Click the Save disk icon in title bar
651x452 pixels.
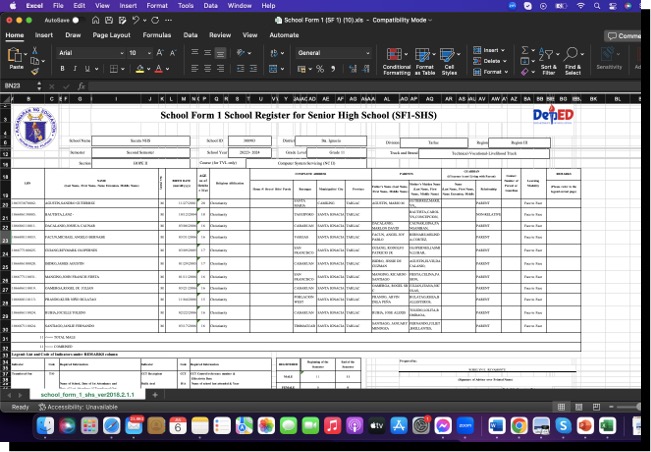(x=109, y=20)
